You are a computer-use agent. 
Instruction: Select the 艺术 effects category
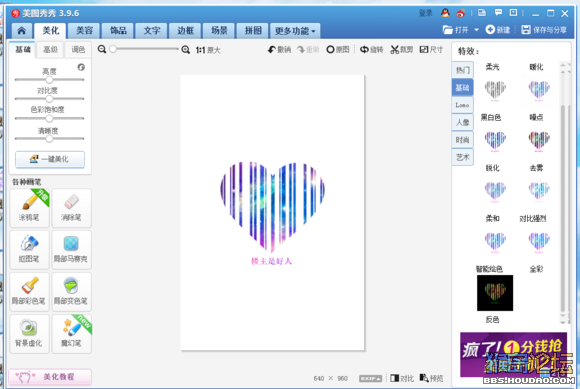(462, 157)
